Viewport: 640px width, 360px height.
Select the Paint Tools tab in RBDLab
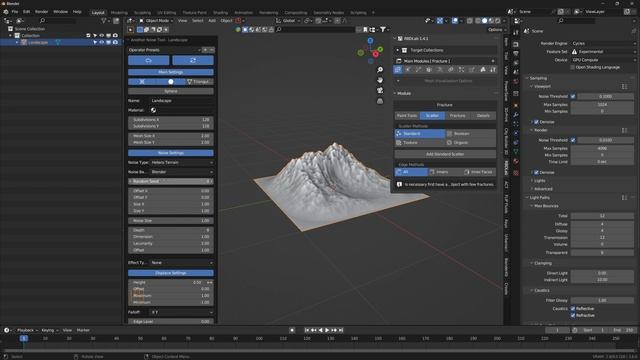[x=407, y=116]
